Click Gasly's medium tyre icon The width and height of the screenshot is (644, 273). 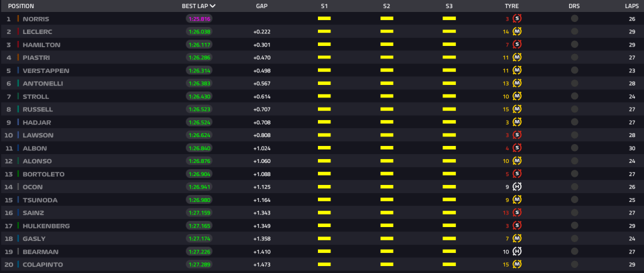click(517, 238)
